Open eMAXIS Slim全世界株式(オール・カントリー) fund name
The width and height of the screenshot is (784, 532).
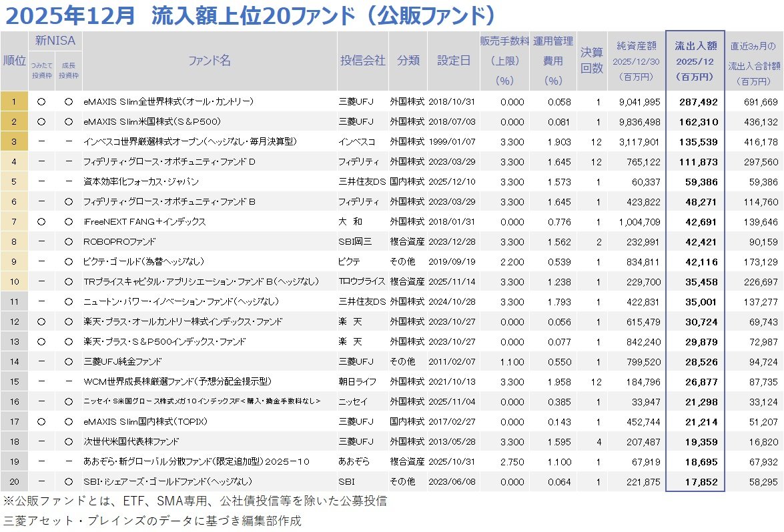tap(168, 102)
